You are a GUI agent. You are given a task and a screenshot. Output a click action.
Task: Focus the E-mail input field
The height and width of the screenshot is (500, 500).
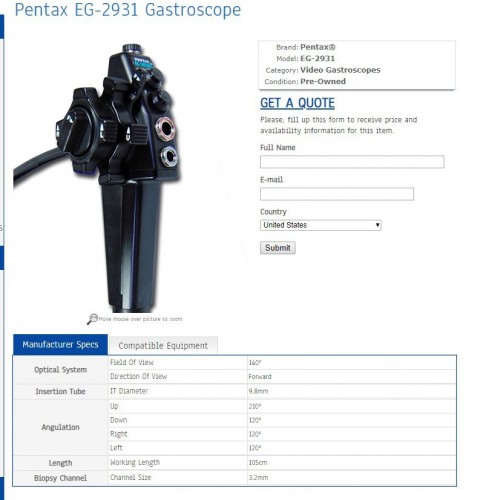point(337,194)
